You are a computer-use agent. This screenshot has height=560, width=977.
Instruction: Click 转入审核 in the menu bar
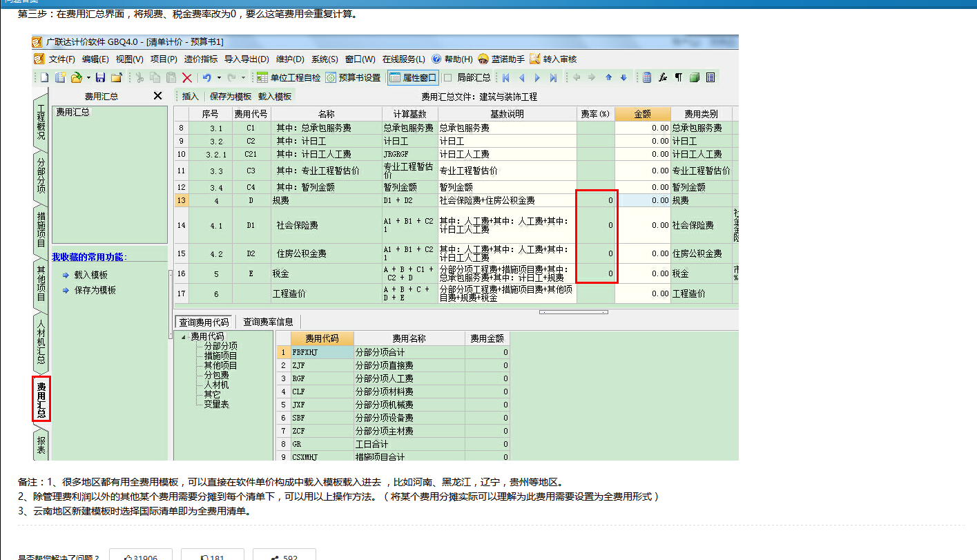point(554,59)
